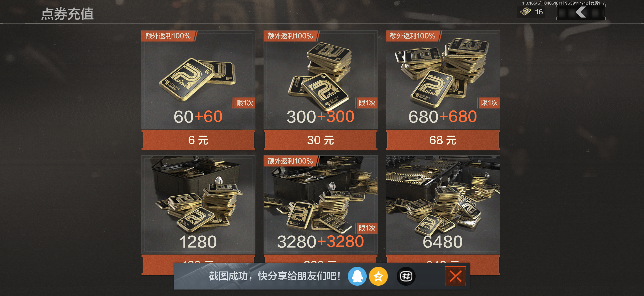Viewport: 644px width, 296px height.
Task: Select the 300+300 coupon package
Action: pos(321,80)
